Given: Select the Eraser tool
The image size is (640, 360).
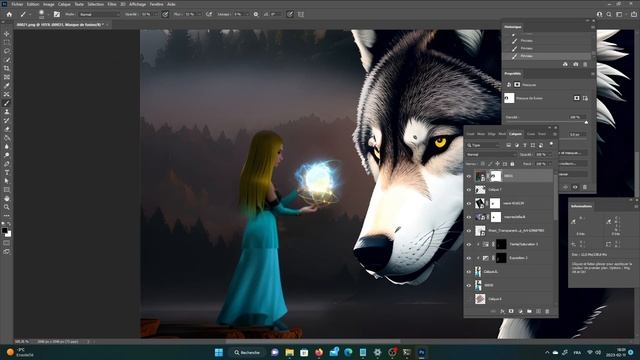Looking at the screenshot, I should (x=7, y=129).
